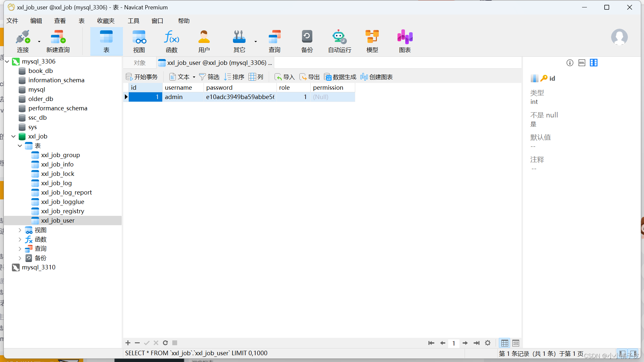Toggle the info pane with the i icon

pos(569,62)
